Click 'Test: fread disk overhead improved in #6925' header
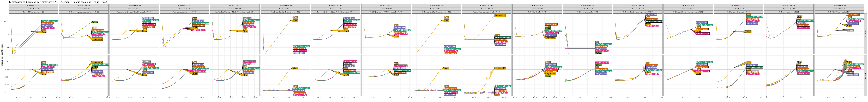 point(688,12)
